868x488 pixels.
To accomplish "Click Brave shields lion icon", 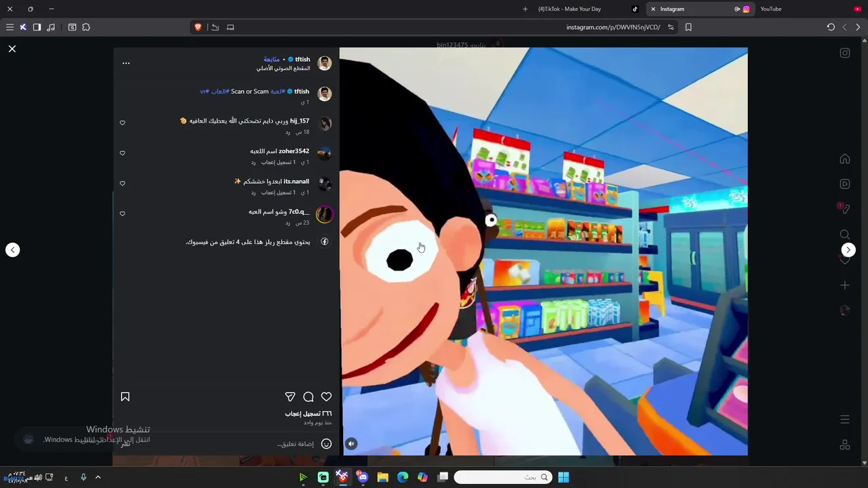I will point(198,27).
